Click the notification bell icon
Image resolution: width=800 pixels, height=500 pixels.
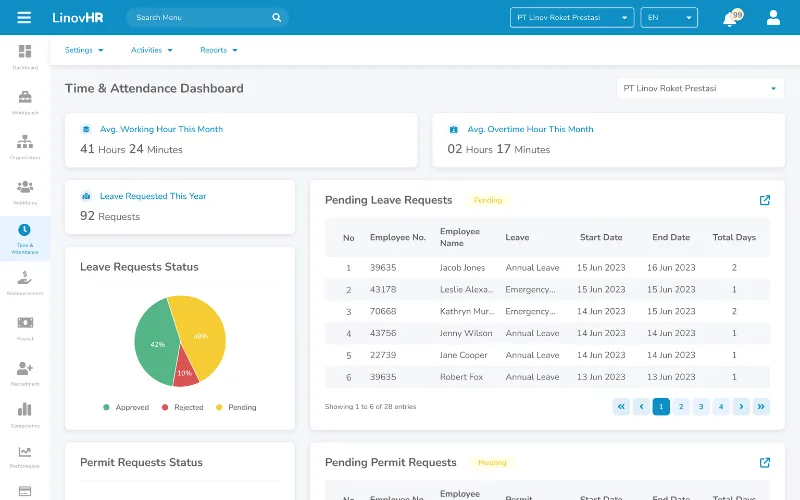pos(730,19)
